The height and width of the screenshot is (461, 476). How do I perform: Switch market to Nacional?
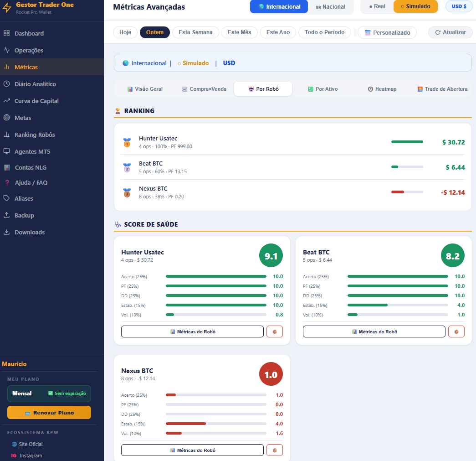pos(331,7)
